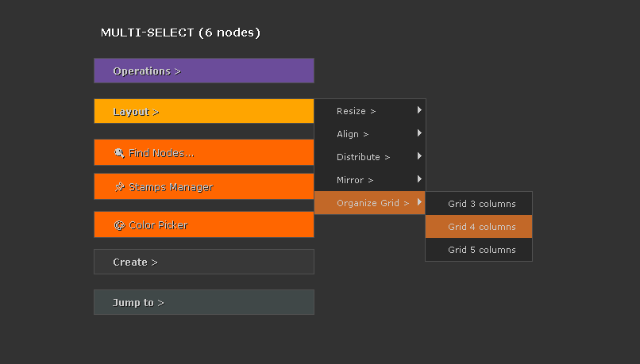Viewport: 640px width, 364px height.
Task: Click the pin icon on Stamps Manager
Action: coord(119,186)
